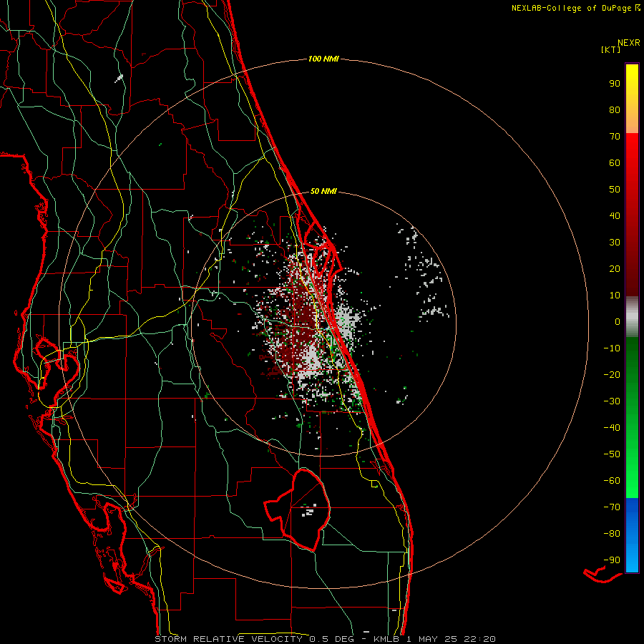Click the 0 value on velocity scale
Image resolution: width=644 pixels, height=644 pixels.
(618, 321)
